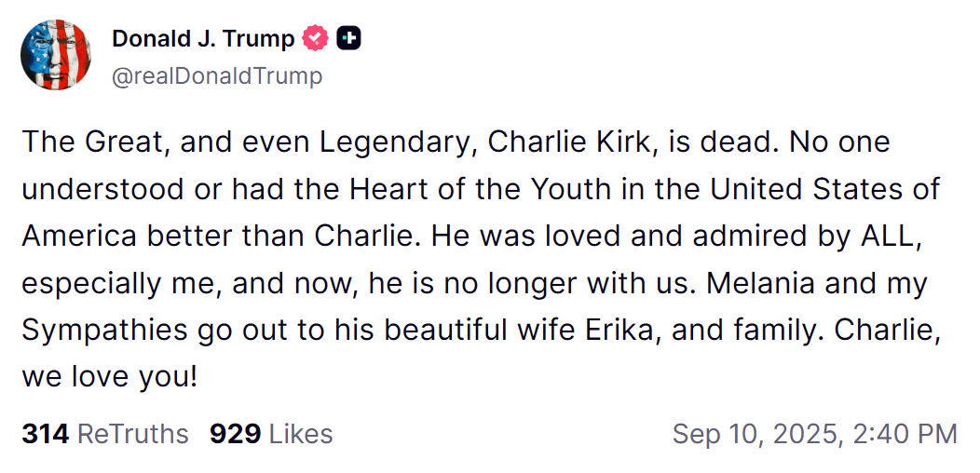980x473 pixels.
Task: Open the flag-painted profile avatar
Action: click(57, 56)
